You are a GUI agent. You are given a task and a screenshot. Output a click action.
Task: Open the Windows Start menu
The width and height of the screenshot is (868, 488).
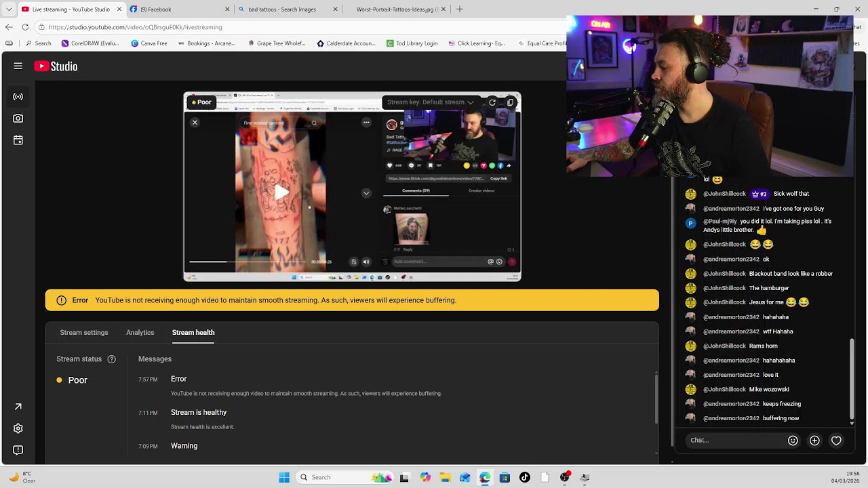284,477
